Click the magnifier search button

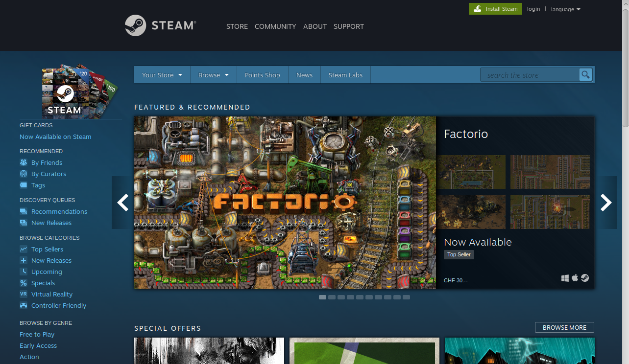coord(585,75)
